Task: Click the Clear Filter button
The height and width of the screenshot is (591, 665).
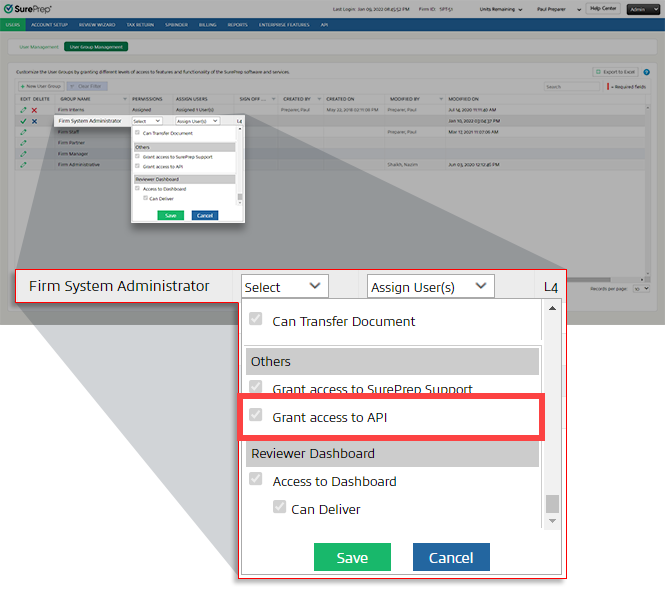Action: (87, 86)
